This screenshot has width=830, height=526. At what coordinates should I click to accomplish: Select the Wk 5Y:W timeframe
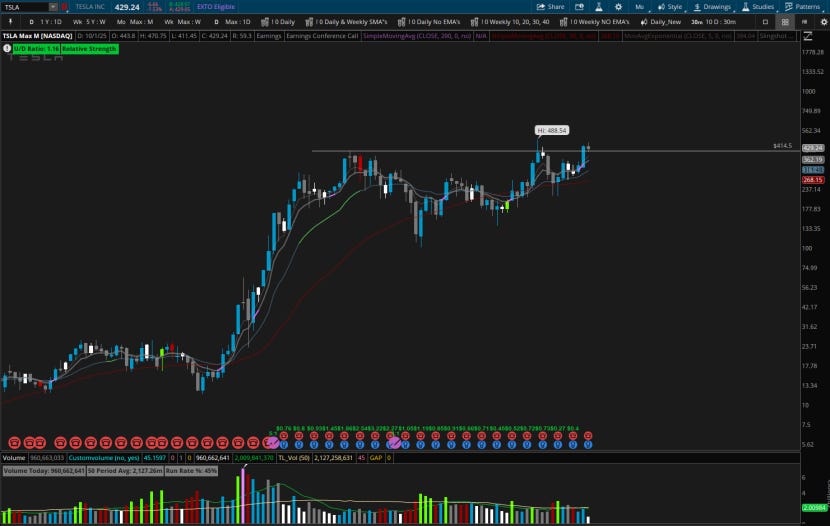pos(89,22)
